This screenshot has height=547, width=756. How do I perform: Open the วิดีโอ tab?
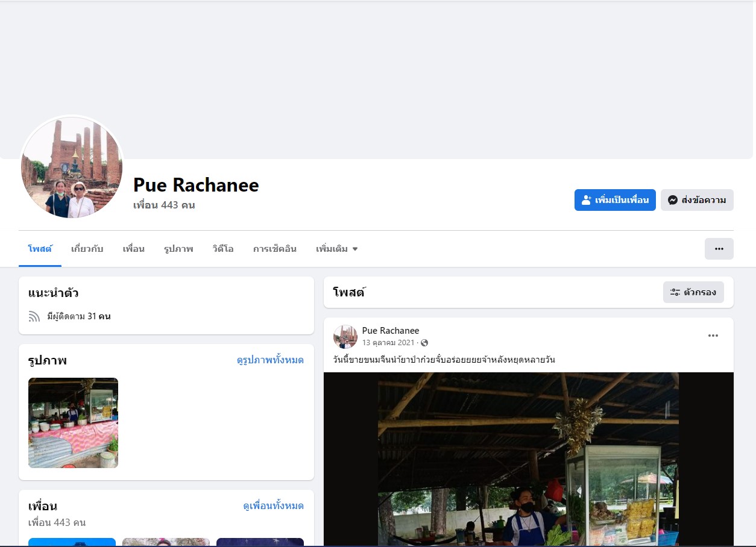(x=223, y=249)
